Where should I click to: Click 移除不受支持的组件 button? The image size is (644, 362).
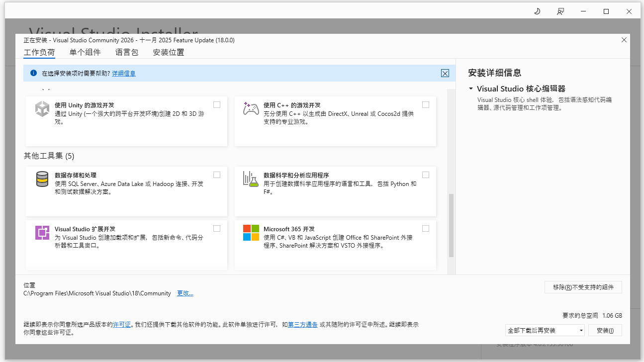click(x=583, y=287)
